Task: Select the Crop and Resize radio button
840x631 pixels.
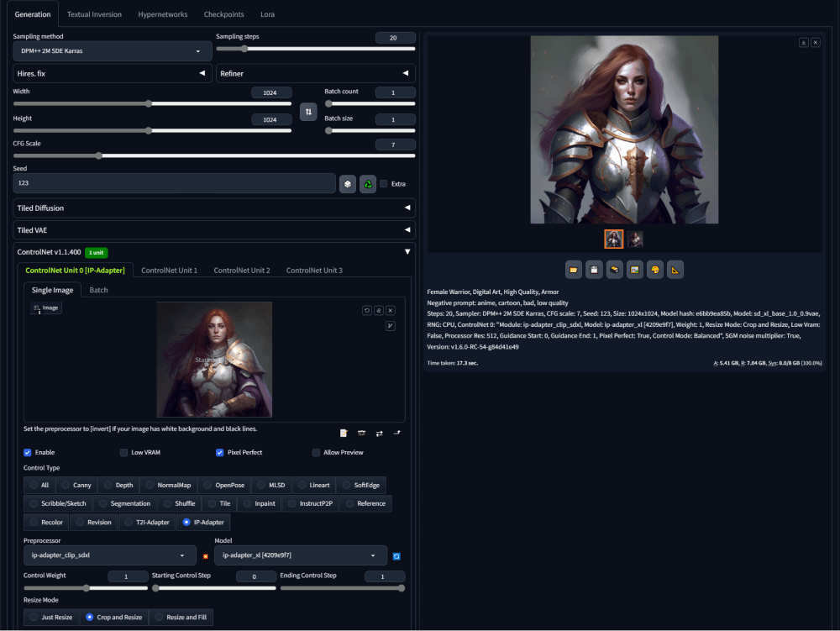Action: tap(90, 617)
